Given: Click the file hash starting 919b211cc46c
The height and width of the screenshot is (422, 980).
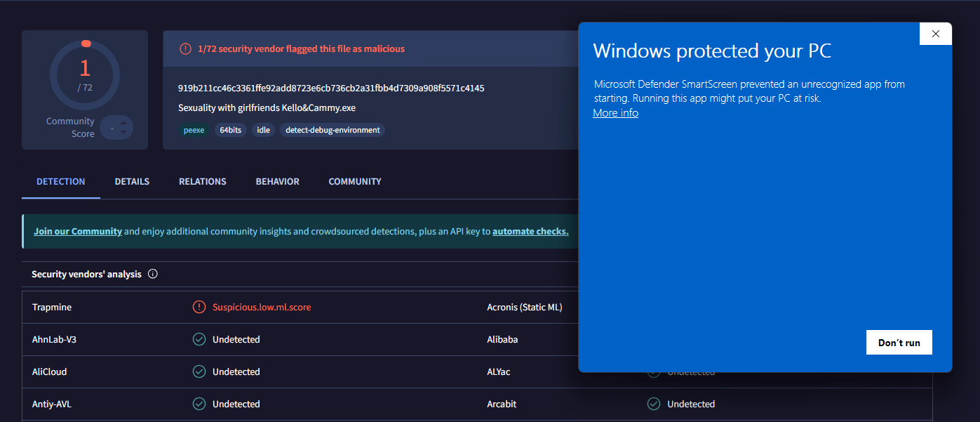Looking at the screenshot, I should click(x=331, y=88).
